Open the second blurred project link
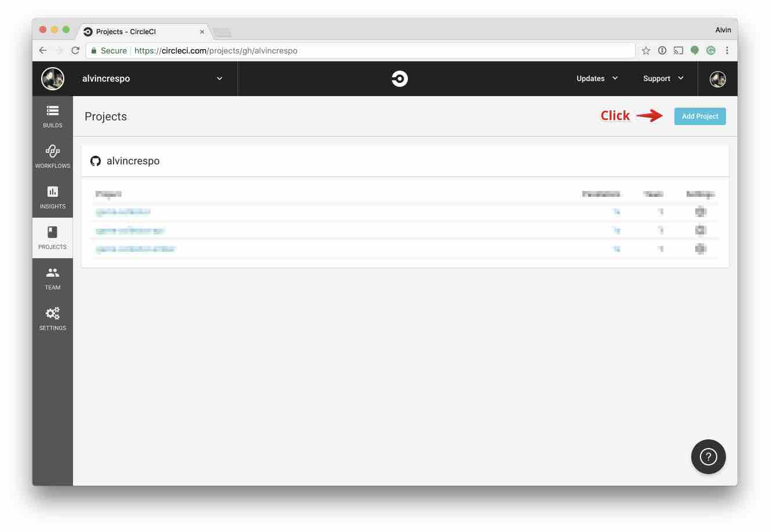The height and width of the screenshot is (532, 770). coord(130,230)
